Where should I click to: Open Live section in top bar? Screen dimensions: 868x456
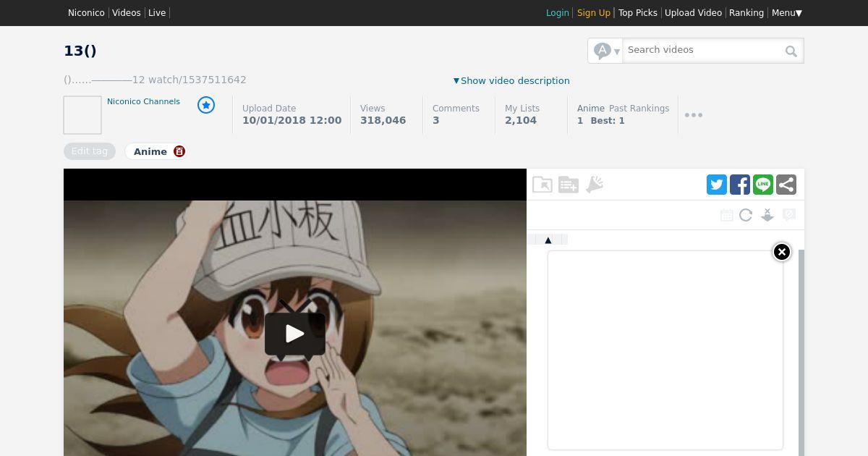(157, 13)
